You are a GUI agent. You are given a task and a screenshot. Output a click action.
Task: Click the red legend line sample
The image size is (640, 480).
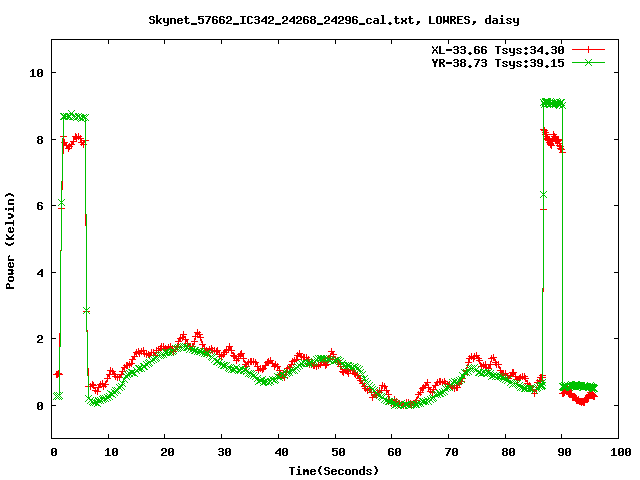coord(588,50)
